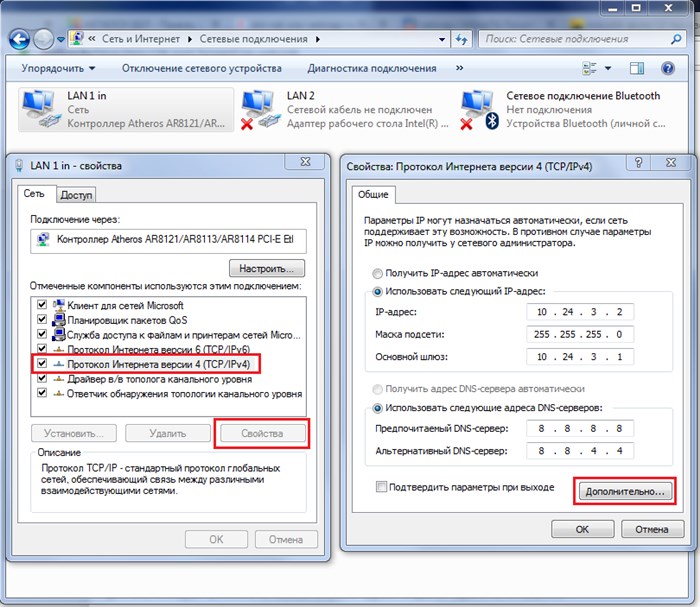Click the 'Сеть и Интернет' breadcrumb
Image resolution: width=700 pixels, height=607 pixels.
tap(141, 39)
